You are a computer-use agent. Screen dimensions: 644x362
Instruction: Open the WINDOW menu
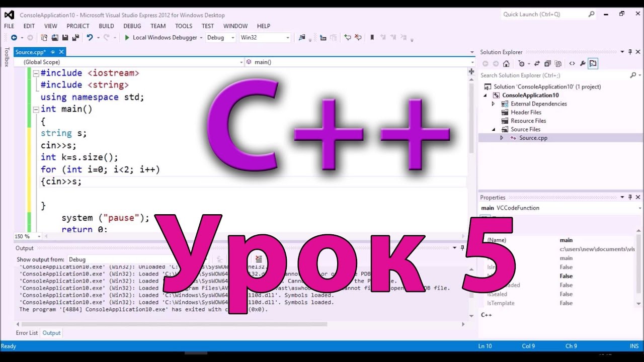point(235,26)
